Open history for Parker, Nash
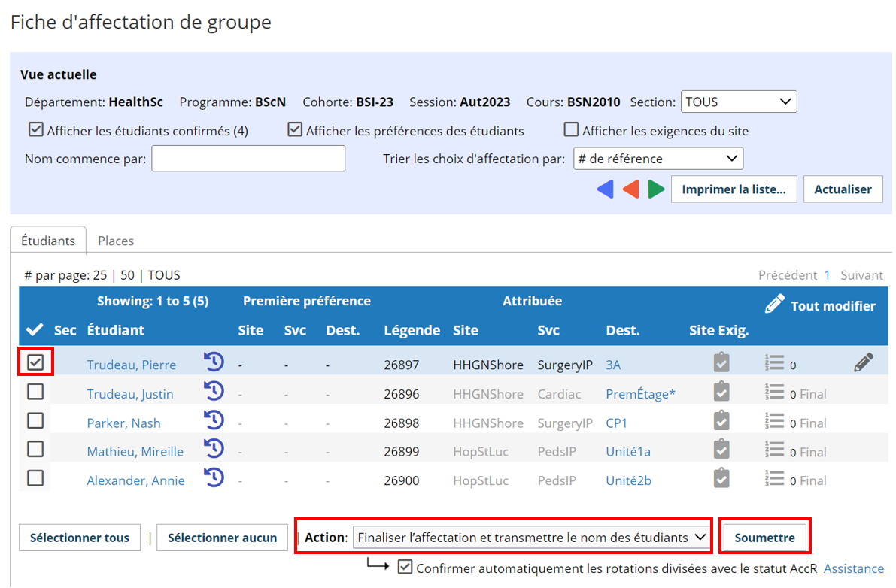Viewport: 896px width, 588px height. tap(214, 420)
